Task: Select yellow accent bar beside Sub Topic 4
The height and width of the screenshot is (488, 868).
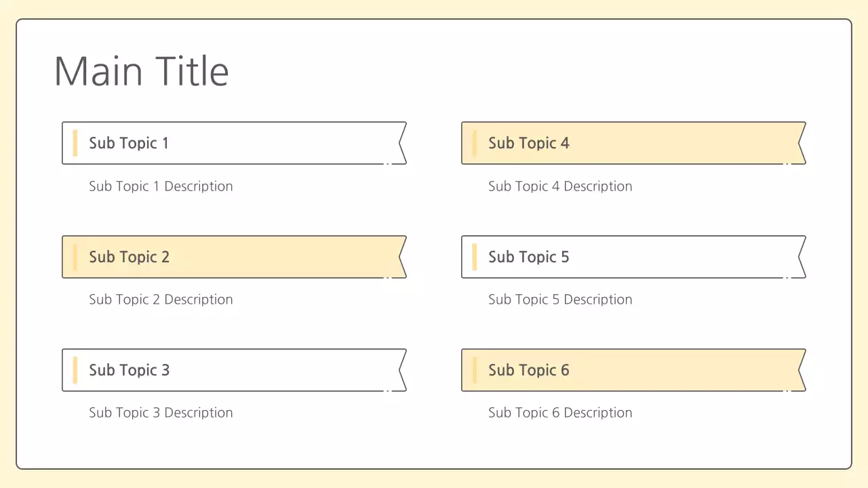Action: point(475,143)
